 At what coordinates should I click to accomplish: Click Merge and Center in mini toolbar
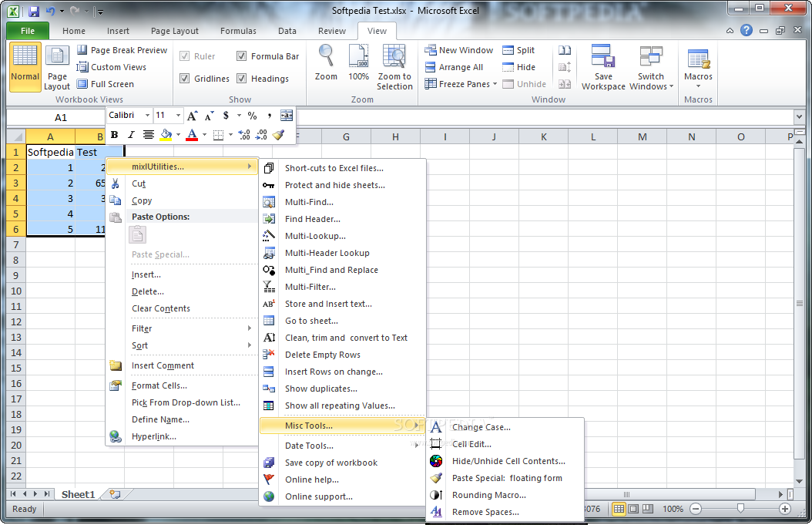click(x=287, y=116)
